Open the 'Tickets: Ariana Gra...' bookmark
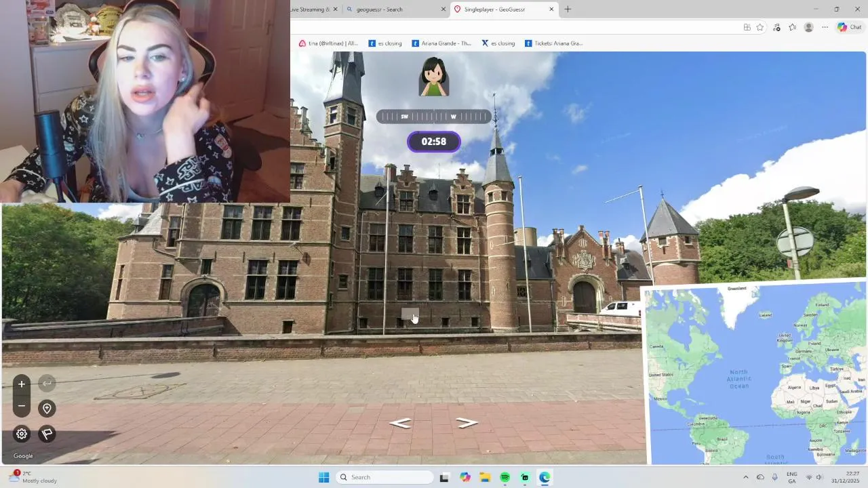The height and width of the screenshot is (488, 868). tap(554, 43)
